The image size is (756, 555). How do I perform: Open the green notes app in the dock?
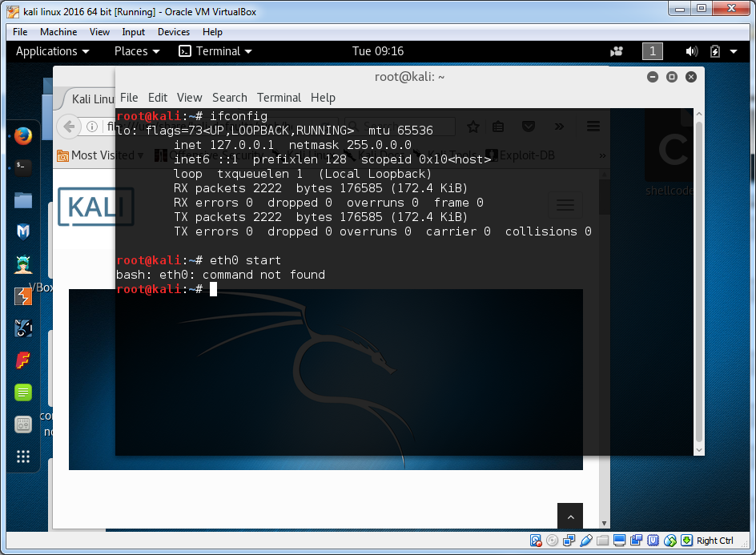click(x=22, y=392)
